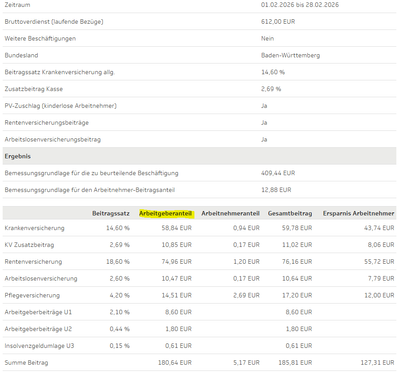This screenshot has height=372, width=399.
Task: Click the Rentenversicherung row label
Action: click(33, 262)
